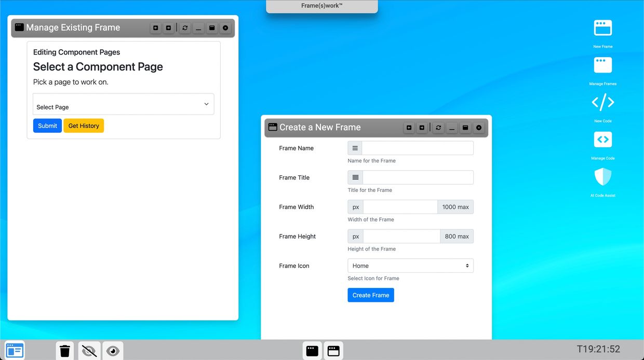Open the New Frame desktop icon
Viewport: 644px width, 360px height.
point(602,29)
